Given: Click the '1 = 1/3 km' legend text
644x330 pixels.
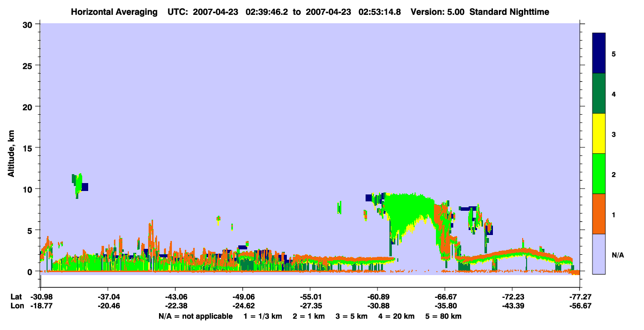Looking at the screenshot, I should 263,316.
